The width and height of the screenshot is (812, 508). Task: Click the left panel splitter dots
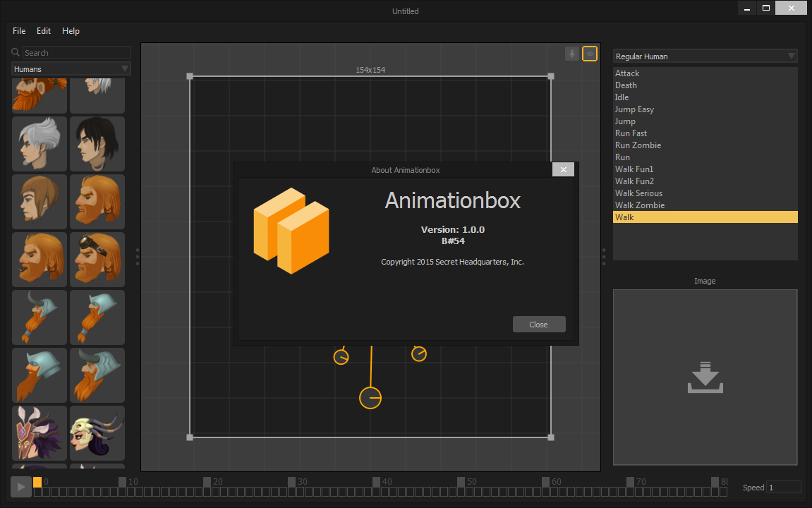[138, 257]
